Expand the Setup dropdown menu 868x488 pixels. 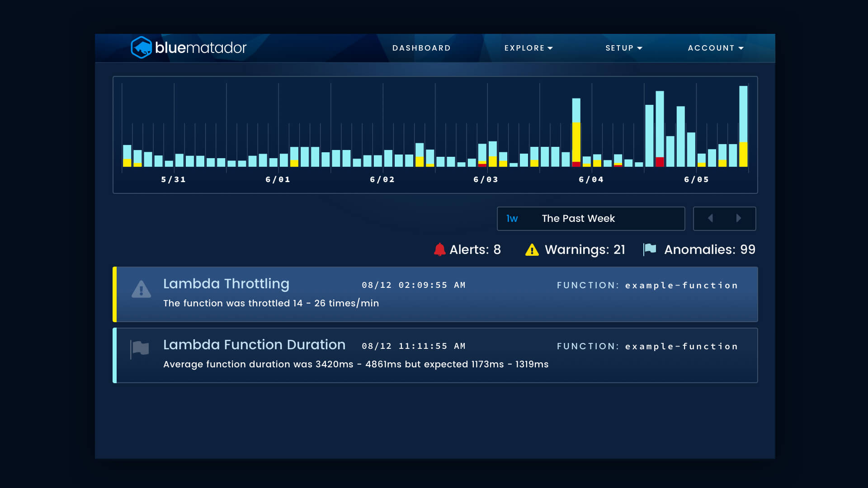click(623, 48)
